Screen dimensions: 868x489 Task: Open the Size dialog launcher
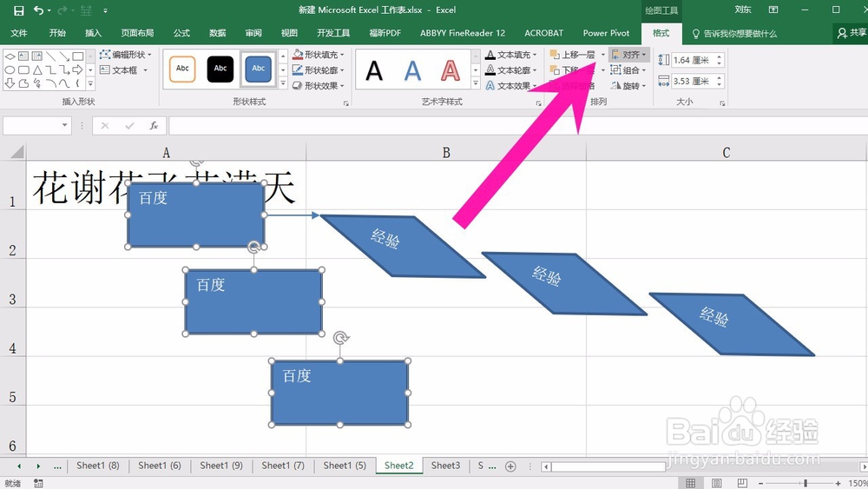coord(722,103)
